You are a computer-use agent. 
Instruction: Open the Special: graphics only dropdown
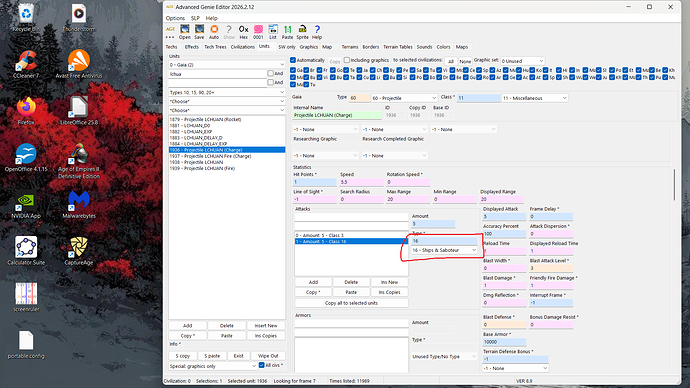click(213, 366)
